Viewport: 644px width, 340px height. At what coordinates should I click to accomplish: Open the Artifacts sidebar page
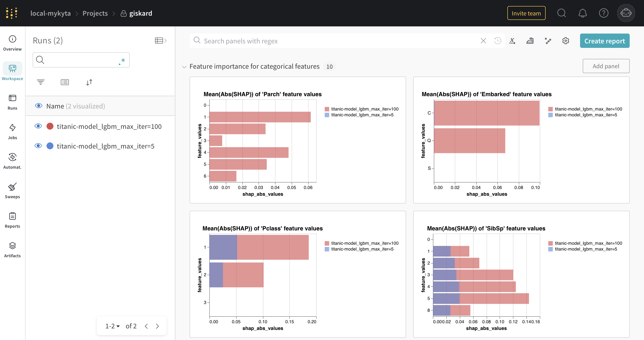click(x=12, y=250)
